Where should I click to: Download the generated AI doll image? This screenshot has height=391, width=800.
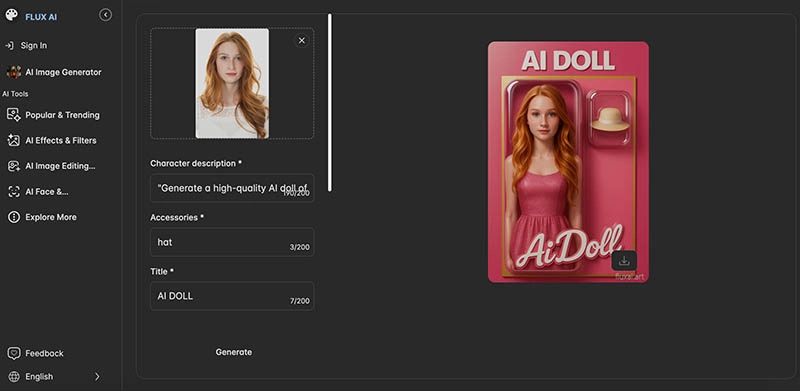click(x=624, y=261)
